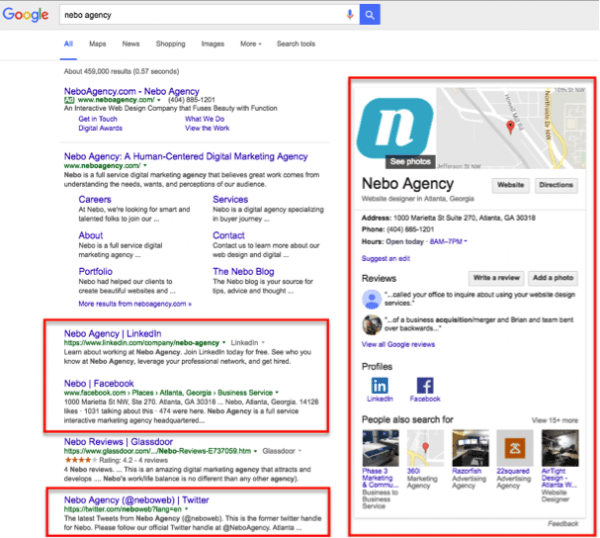Viewport: 600px width, 538px height.
Task: Switch to the Images tab
Action: [x=212, y=44]
